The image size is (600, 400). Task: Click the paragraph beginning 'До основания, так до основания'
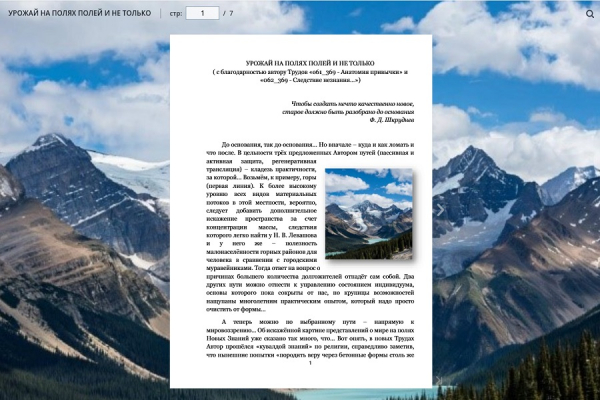click(310, 227)
